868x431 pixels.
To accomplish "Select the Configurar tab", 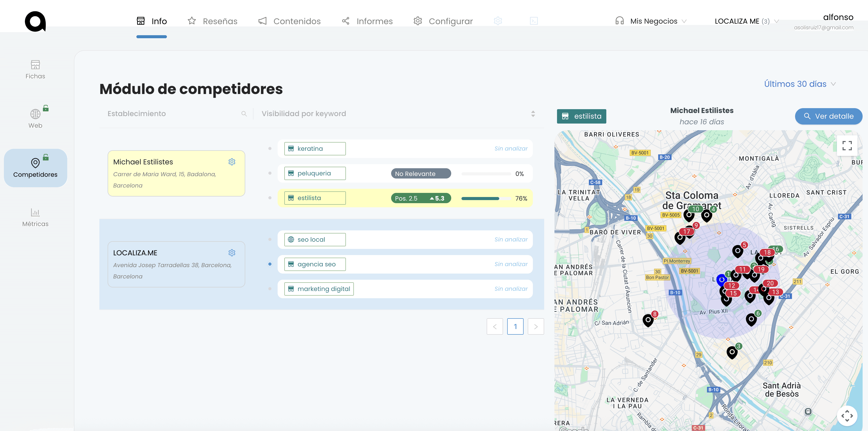I will point(443,21).
